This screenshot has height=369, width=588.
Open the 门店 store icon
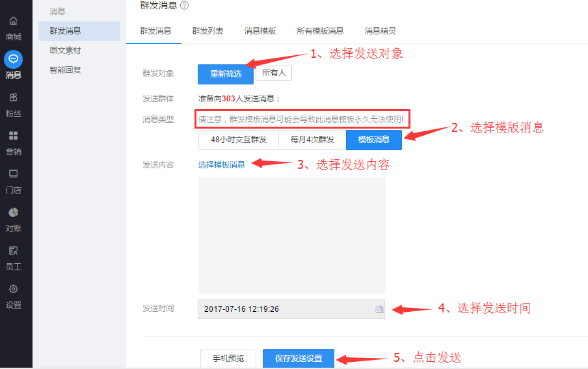[13, 174]
